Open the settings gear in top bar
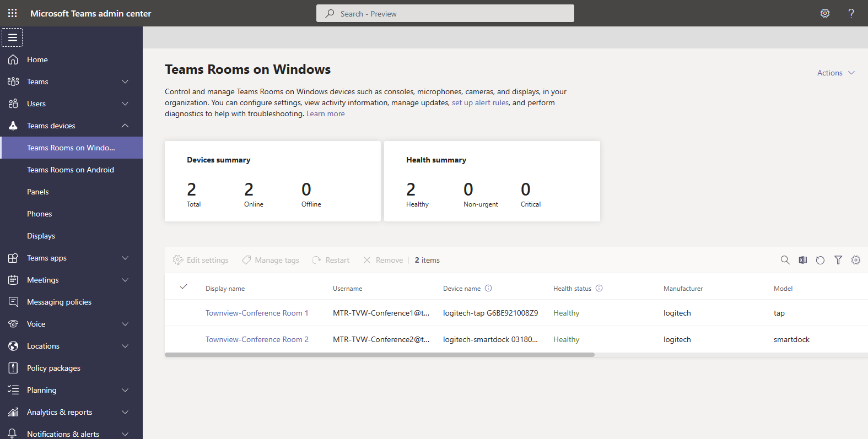The width and height of the screenshot is (868, 439). tap(824, 13)
